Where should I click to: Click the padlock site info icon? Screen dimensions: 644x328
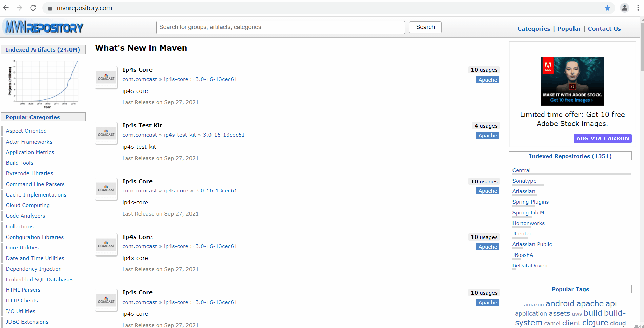50,8
